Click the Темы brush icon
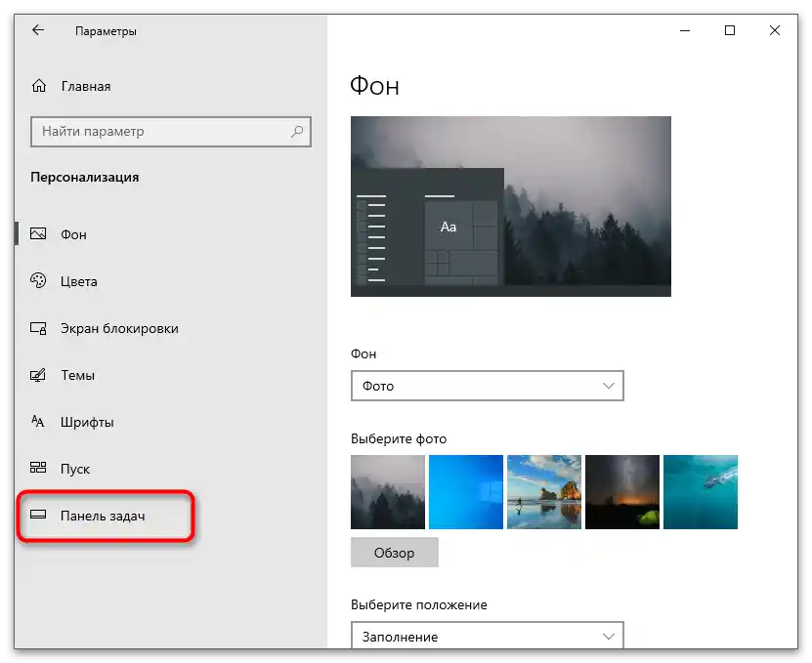This screenshot has height=663, width=812. point(38,375)
